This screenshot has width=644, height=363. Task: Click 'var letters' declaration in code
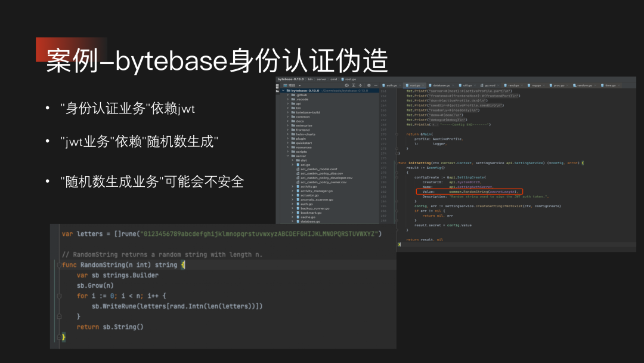tap(82, 234)
